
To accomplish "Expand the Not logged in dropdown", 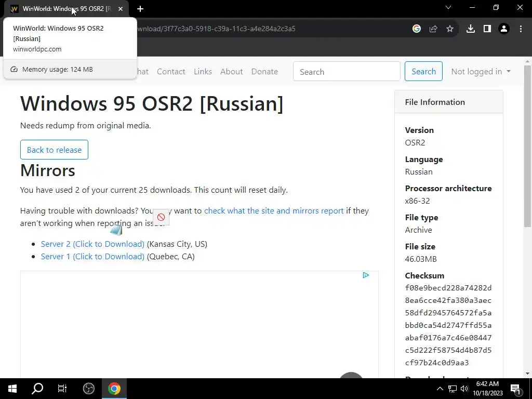I will click(x=481, y=72).
